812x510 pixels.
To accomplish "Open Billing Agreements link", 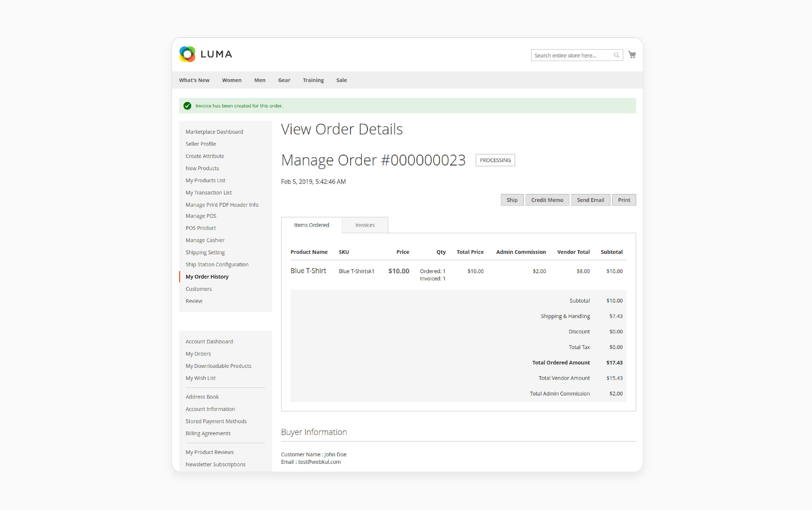I will [208, 433].
